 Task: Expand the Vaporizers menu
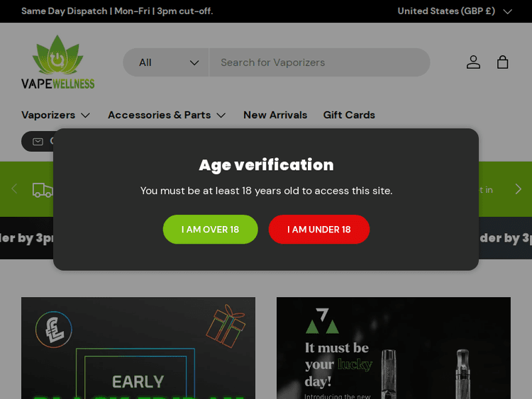55,115
